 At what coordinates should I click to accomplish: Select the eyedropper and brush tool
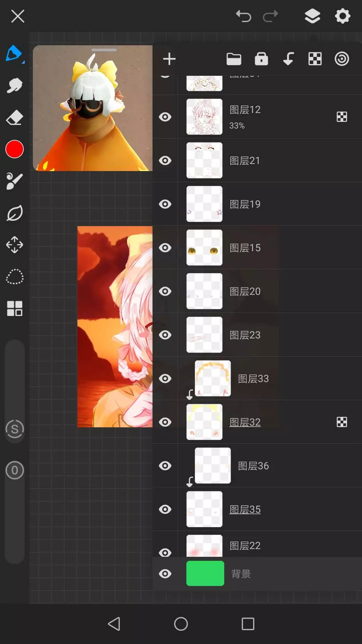coord(14,181)
